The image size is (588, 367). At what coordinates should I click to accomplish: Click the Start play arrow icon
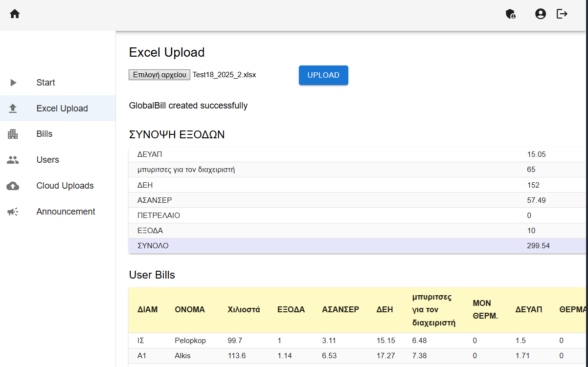click(13, 83)
